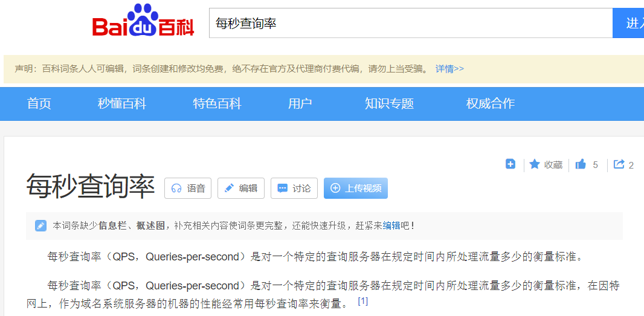
Task: Click the 详情>> link in the notice
Action: [449, 69]
